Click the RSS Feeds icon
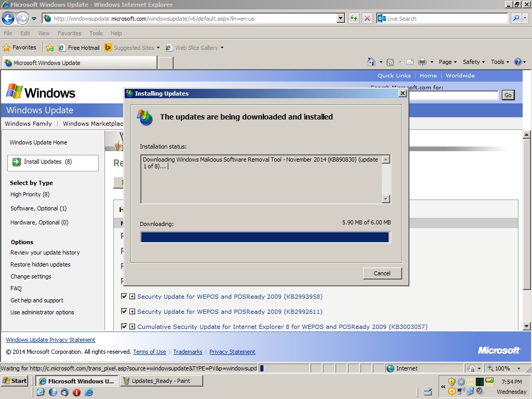532x399 pixels. (x=390, y=62)
